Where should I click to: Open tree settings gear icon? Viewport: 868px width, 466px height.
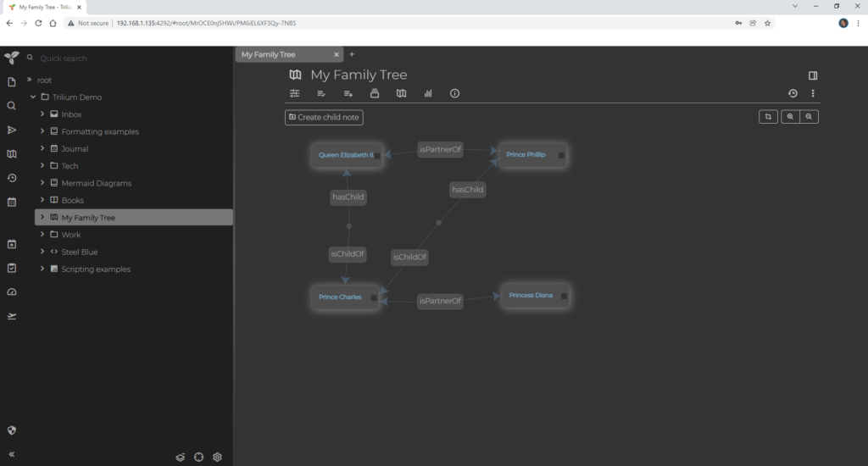[217, 457]
